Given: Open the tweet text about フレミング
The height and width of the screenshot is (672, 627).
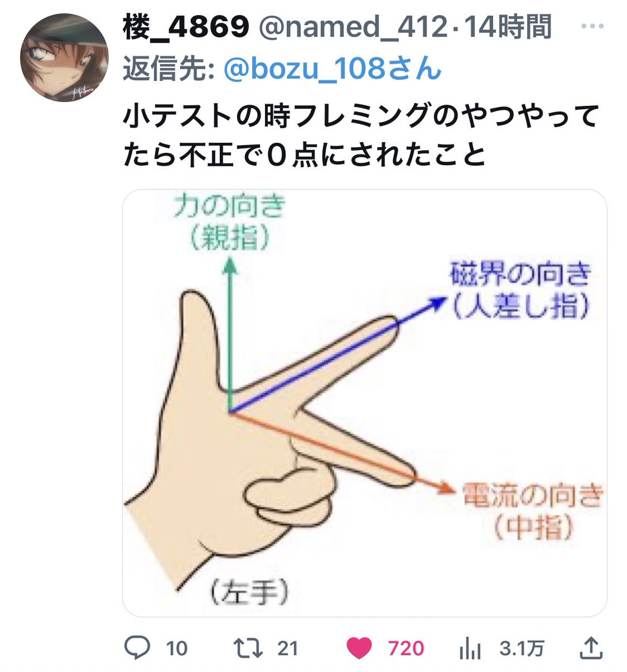Looking at the screenshot, I should coord(361,136).
